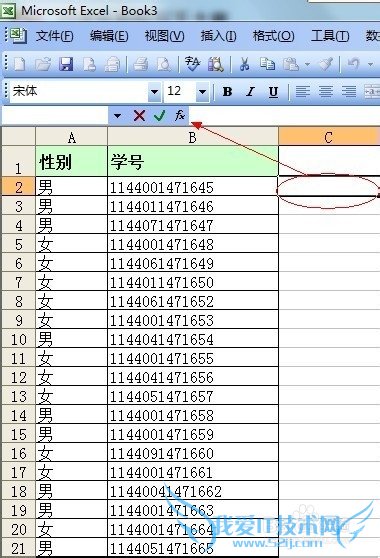The width and height of the screenshot is (380, 558).
Task: Click the Undo icon
Action: point(354,64)
